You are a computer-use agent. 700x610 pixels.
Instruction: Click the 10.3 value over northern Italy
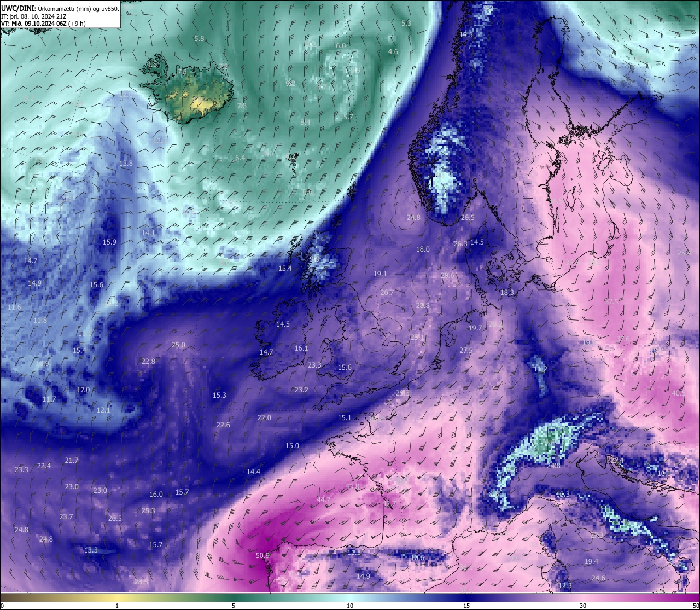563,494
